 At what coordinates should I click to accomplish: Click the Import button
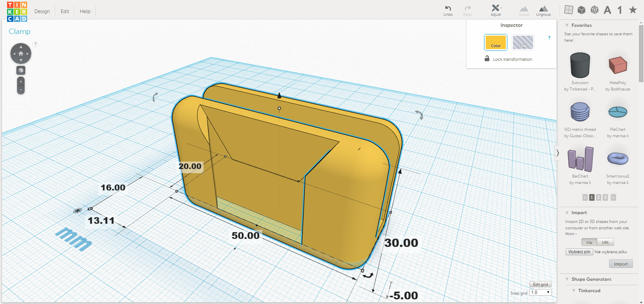pyautogui.click(x=621, y=264)
